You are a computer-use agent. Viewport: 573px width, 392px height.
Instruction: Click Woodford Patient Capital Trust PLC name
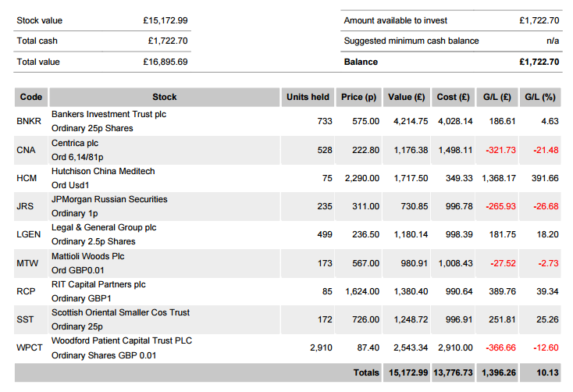click(x=122, y=340)
